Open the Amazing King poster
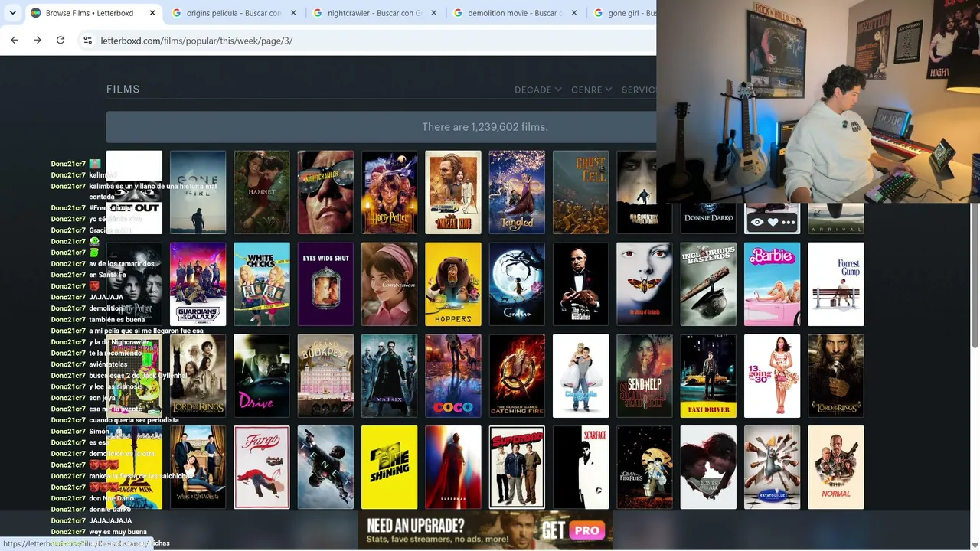This screenshot has width=980, height=551. pos(453,192)
